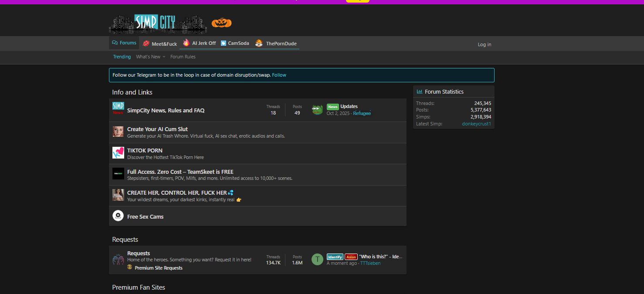
Task: Click the Requests forum hands icon
Action: (118, 260)
